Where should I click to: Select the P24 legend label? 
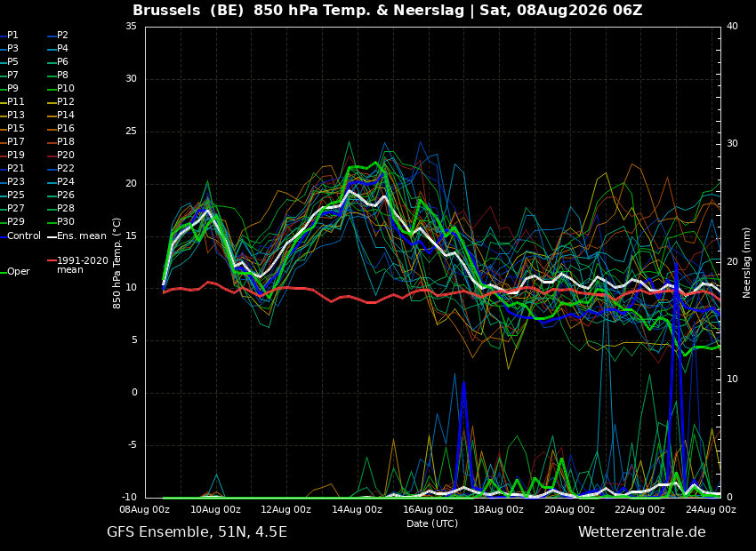[x=66, y=181]
